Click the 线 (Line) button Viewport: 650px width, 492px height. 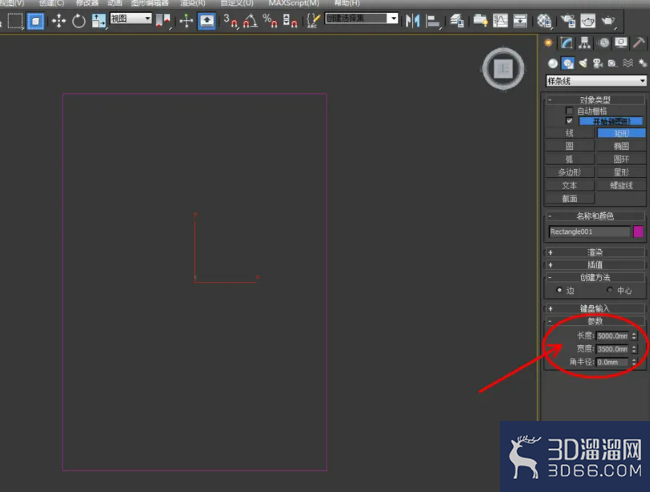[x=570, y=133]
